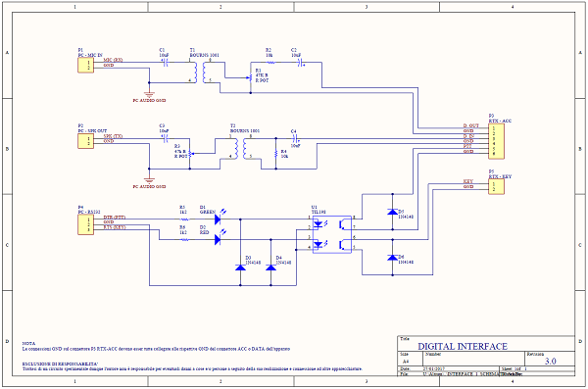Select the P2 PC - SPK OUT connector
The height and width of the screenshot is (389, 588).
pos(85,141)
